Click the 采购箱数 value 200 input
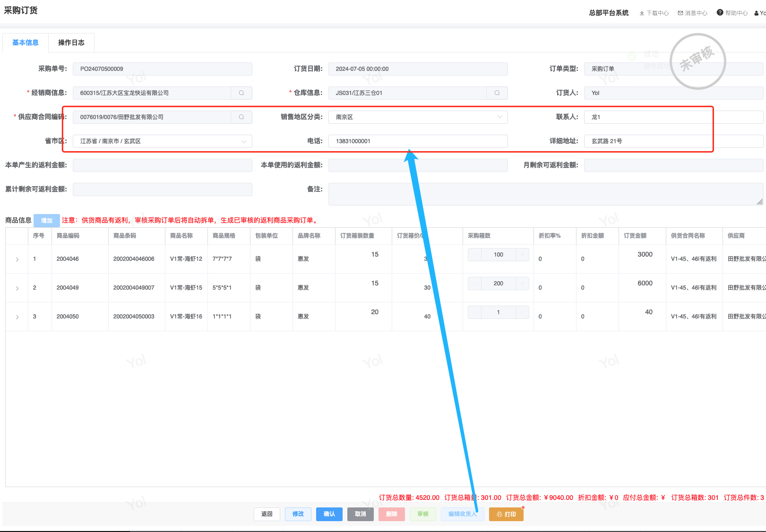This screenshot has width=766, height=532. click(x=499, y=283)
